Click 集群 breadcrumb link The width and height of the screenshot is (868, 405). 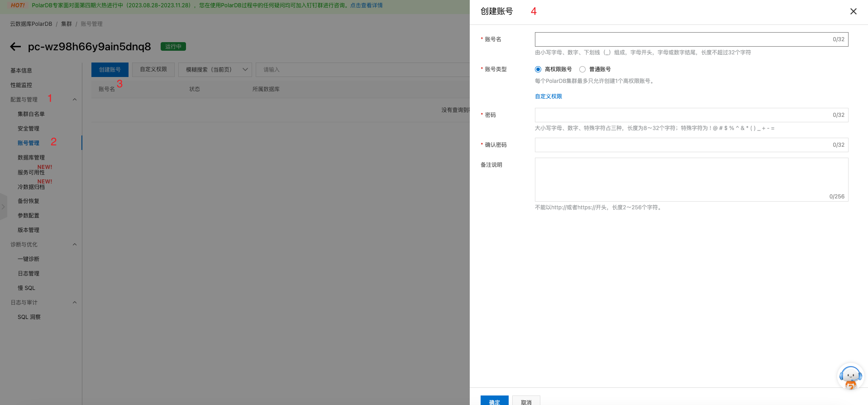pyautogui.click(x=67, y=24)
